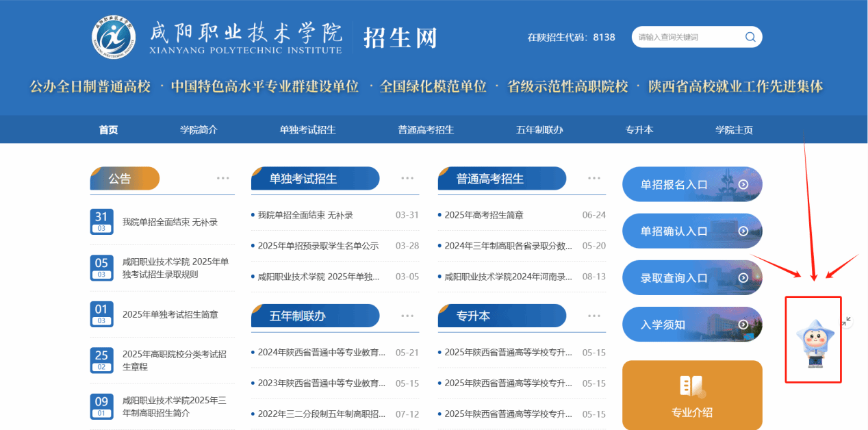Open 2025年单独考试招生录取规则 announcement in 公告

pos(176,268)
